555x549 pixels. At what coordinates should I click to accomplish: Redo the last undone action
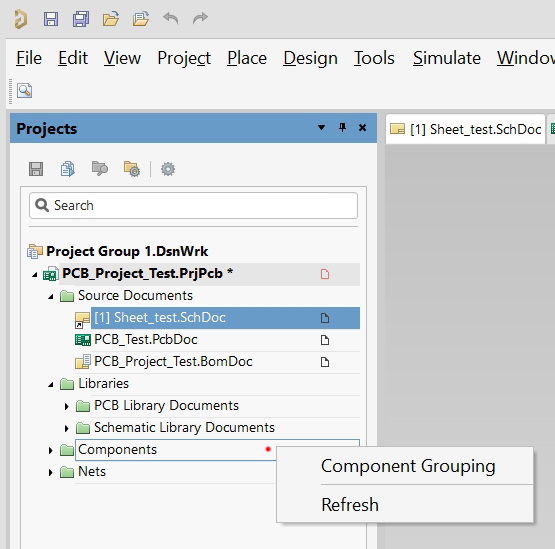point(200,18)
